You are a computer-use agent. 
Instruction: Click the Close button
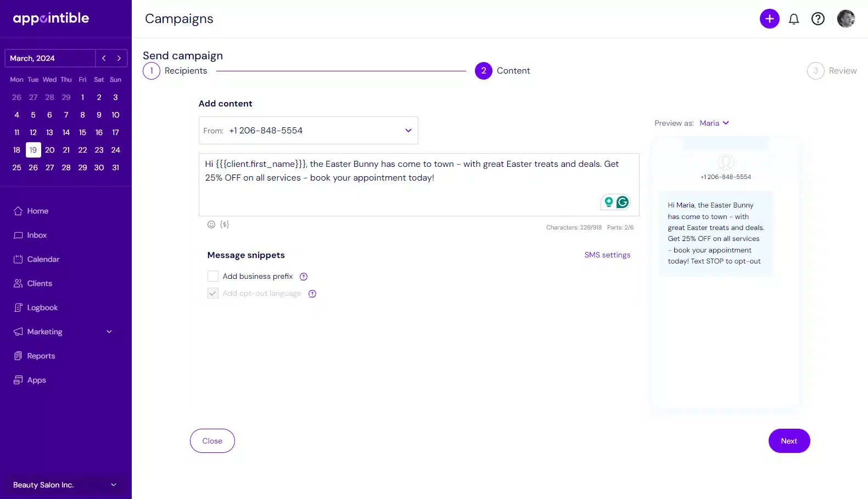[212, 441]
